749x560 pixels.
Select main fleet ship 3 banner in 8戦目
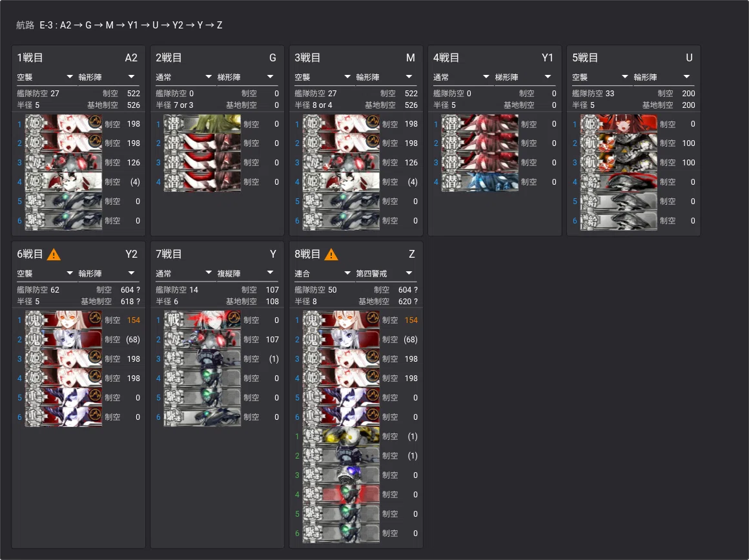[x=341, y=359]
